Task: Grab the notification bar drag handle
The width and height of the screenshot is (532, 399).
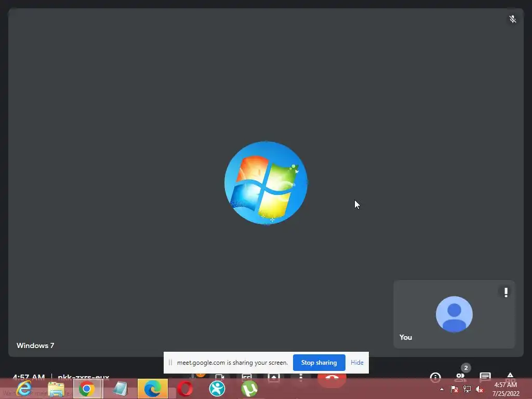Action: point(170,363)
